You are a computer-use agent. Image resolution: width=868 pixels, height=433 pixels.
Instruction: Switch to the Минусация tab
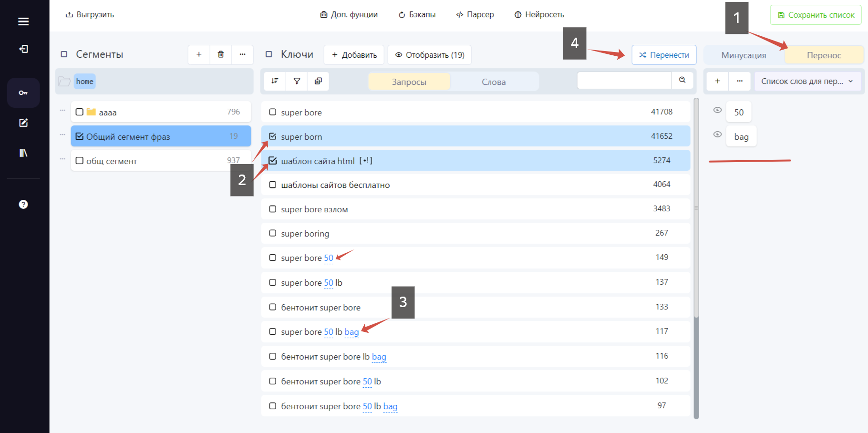[x=744, y=55]
